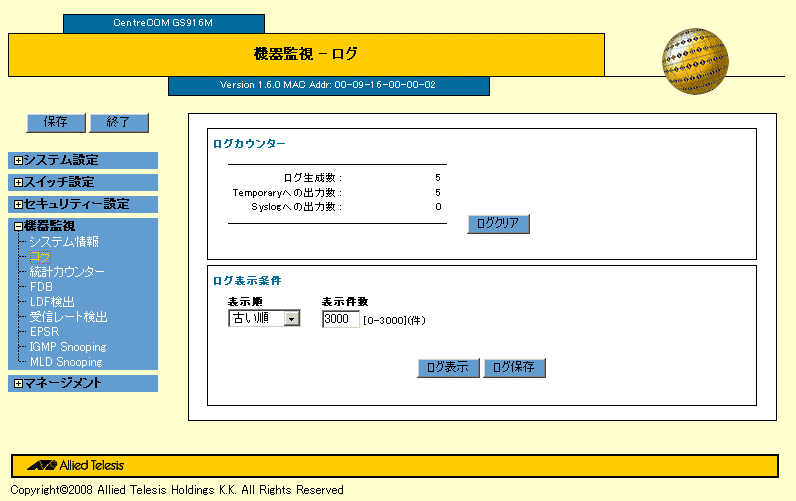Open the 受信レート検出 page
The width and height of the screenshot is (796, 501).
tap(68, 317)
